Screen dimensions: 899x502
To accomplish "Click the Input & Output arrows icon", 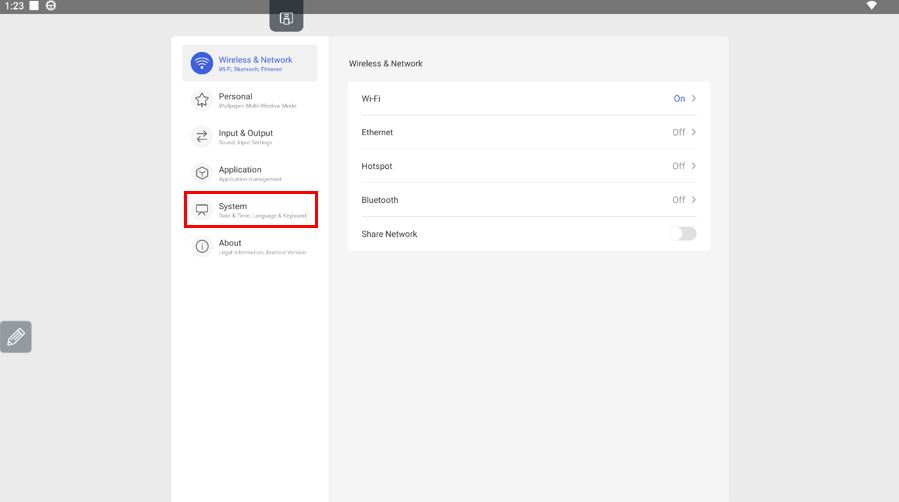I will pyautogui.click(x=202, y=136).
